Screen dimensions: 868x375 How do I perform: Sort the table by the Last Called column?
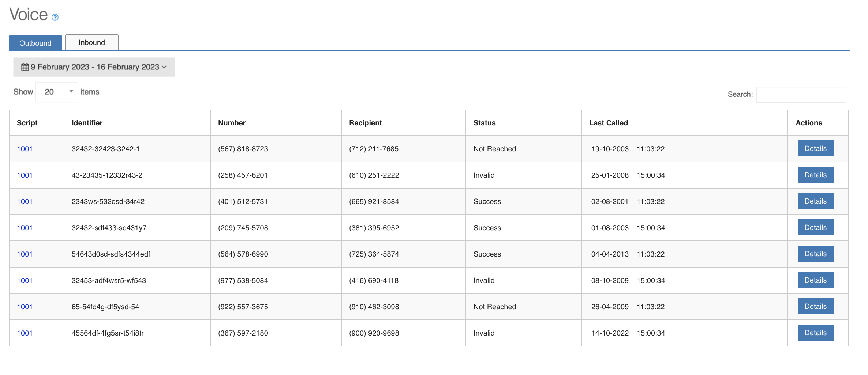(608, 123)
